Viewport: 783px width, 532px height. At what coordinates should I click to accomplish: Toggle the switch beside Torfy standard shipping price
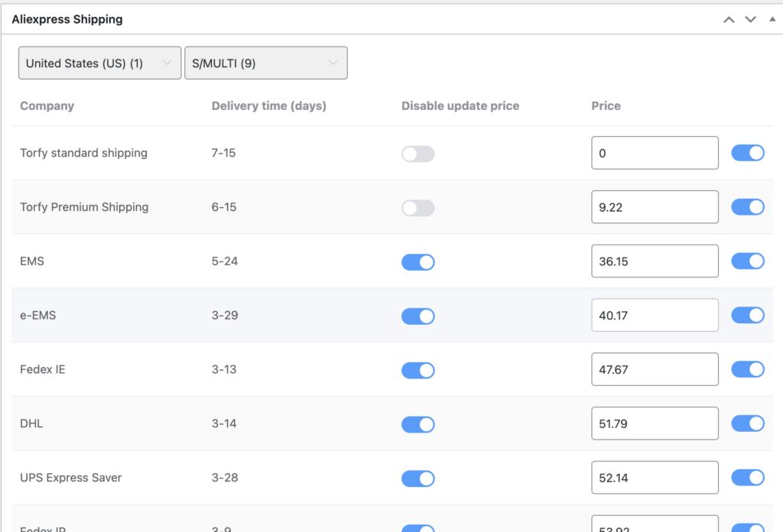(x=748, y=153)
